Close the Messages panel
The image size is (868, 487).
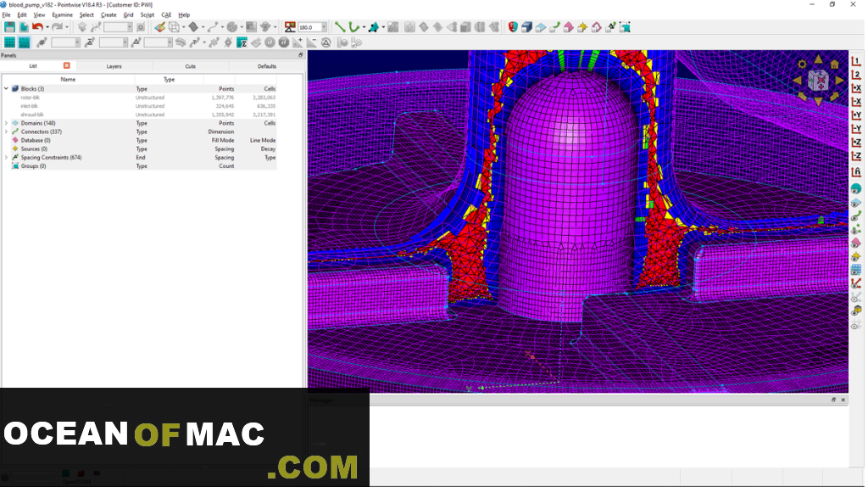point(843,400)
